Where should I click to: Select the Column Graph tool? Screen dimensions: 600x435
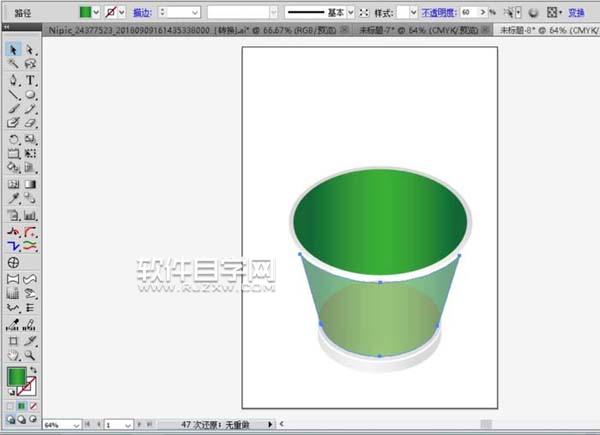(x=30, y=216)
